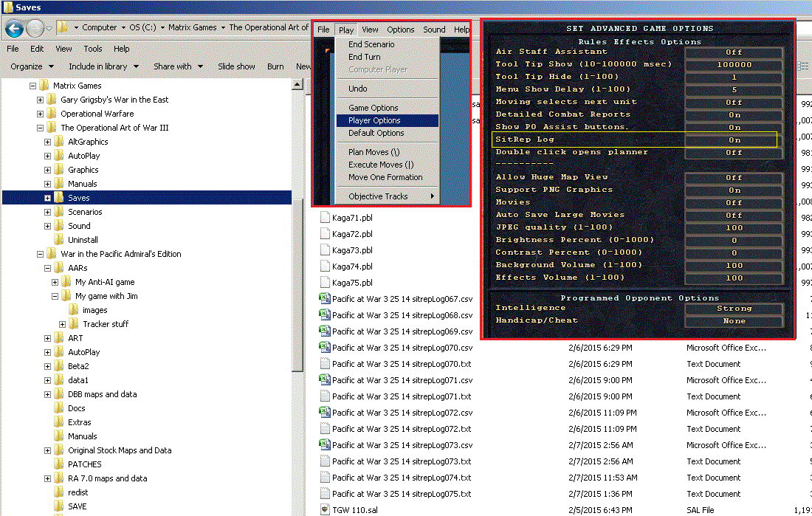Click the Saves folder icon in the tree

click(x=59, y=197)
